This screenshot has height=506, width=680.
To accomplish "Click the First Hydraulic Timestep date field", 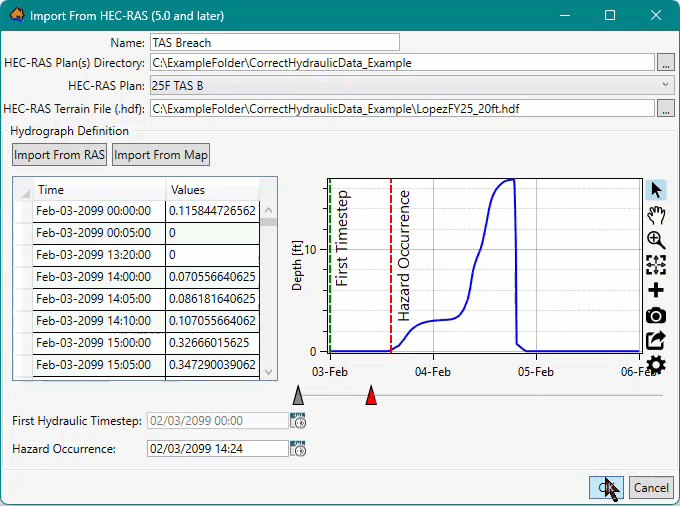I will [x=218, y=421].
